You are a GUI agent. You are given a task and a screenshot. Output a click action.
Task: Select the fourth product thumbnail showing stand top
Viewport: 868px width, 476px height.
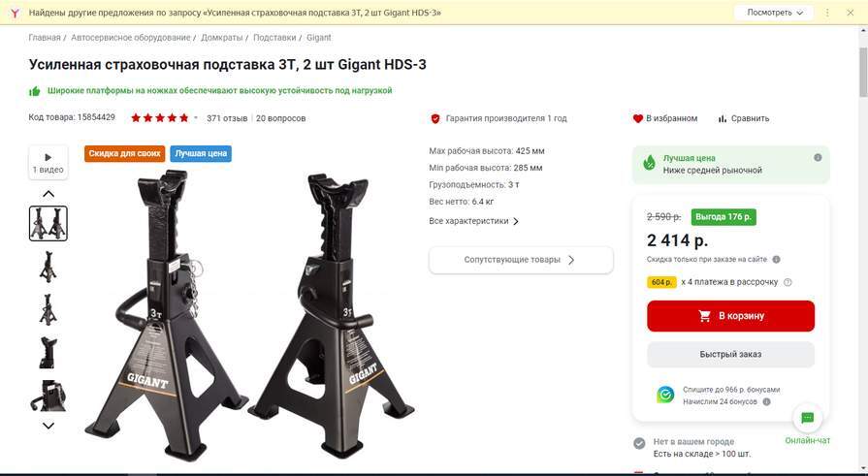pos(48,353)
